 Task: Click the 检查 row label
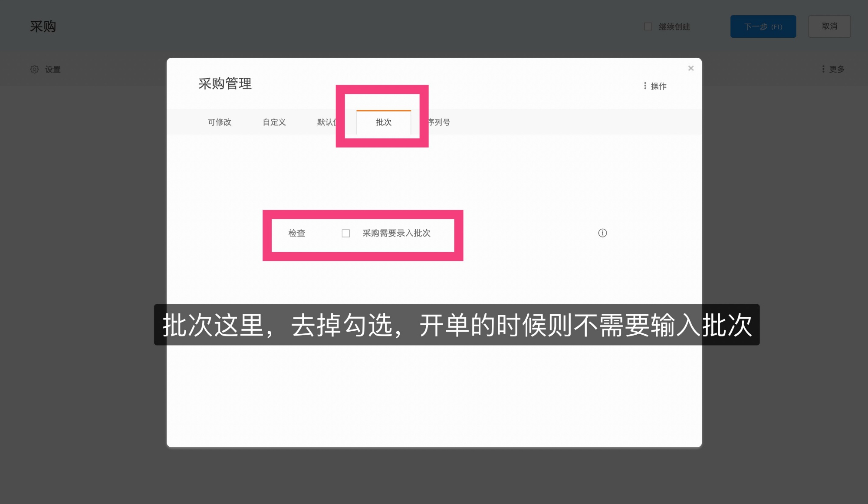point(296,233)
